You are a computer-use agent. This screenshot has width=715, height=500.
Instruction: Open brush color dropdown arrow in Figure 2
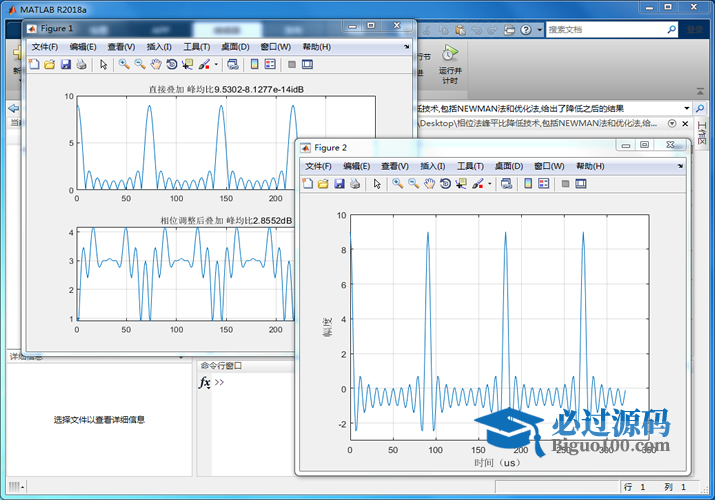pyautogui.click(x=490, y=184)
